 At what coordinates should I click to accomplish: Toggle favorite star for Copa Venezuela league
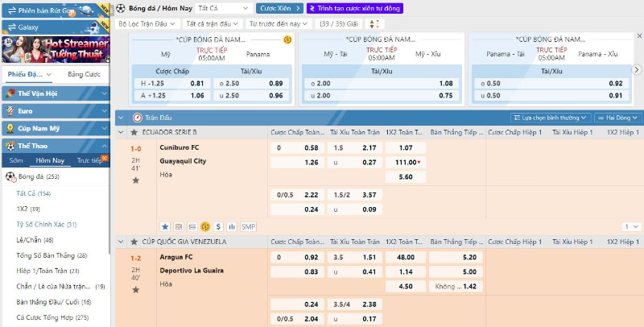pyautogui.click(x=134, y=242)
